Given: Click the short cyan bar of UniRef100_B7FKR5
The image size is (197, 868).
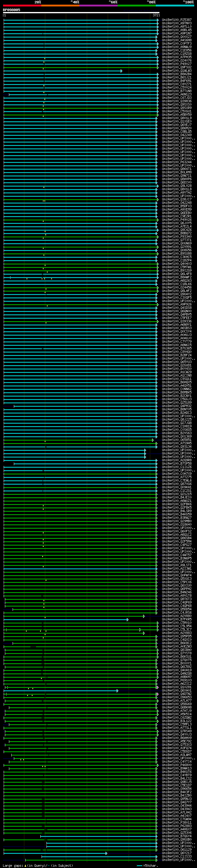Looking at the screenshot, I should point(66,620).
